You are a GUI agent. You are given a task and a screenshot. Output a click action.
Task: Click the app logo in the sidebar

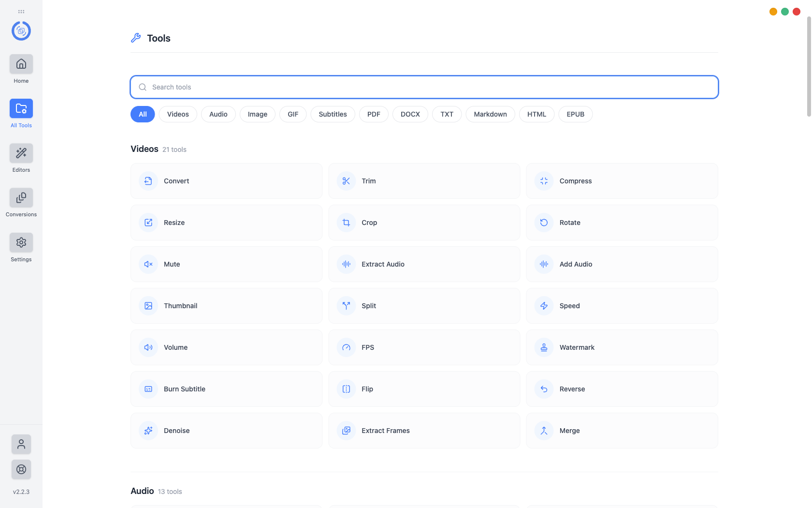(21, 31)
